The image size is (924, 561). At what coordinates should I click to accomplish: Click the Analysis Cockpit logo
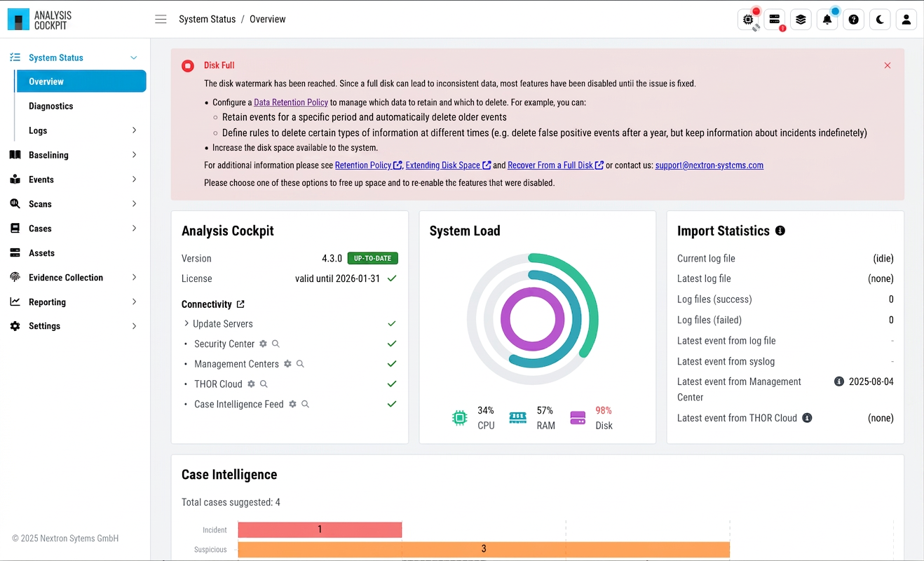click(40, 20)
